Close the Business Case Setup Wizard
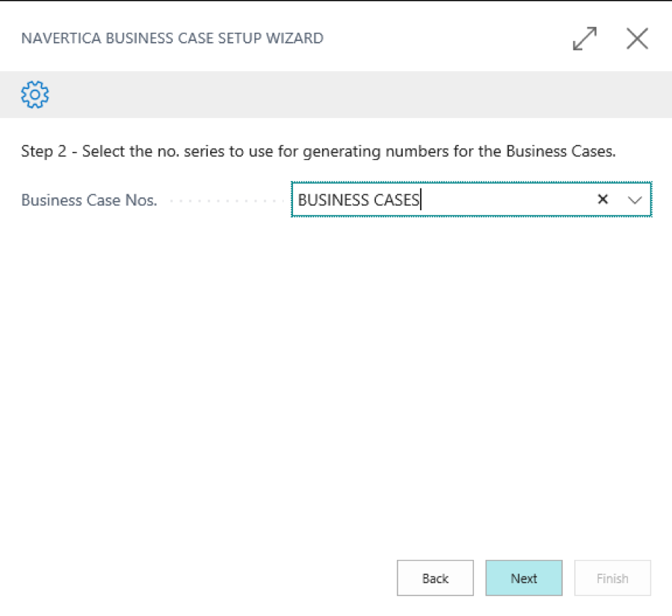The width and height of the screenshot is (672, 616). [x=638, y=39]
